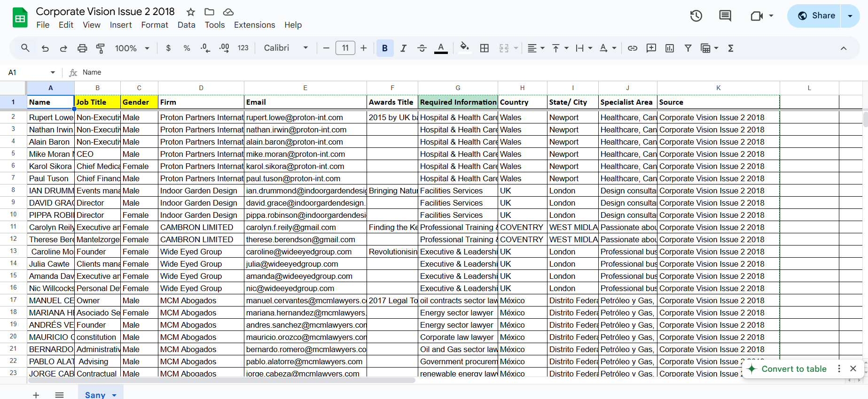
Task: Click Convert to table suggestion
Action: point(794,369)
